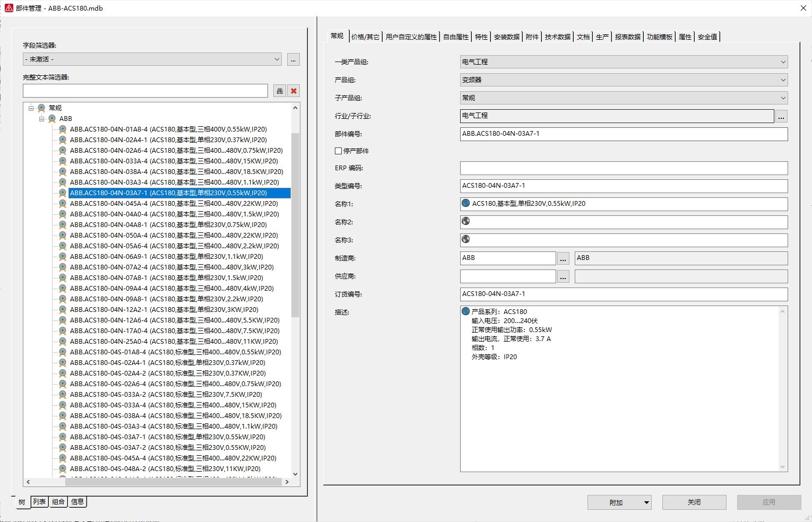Click the binoculars search icon beside text filter
Screen dimensions: 812x522
[x=280, y=91]
